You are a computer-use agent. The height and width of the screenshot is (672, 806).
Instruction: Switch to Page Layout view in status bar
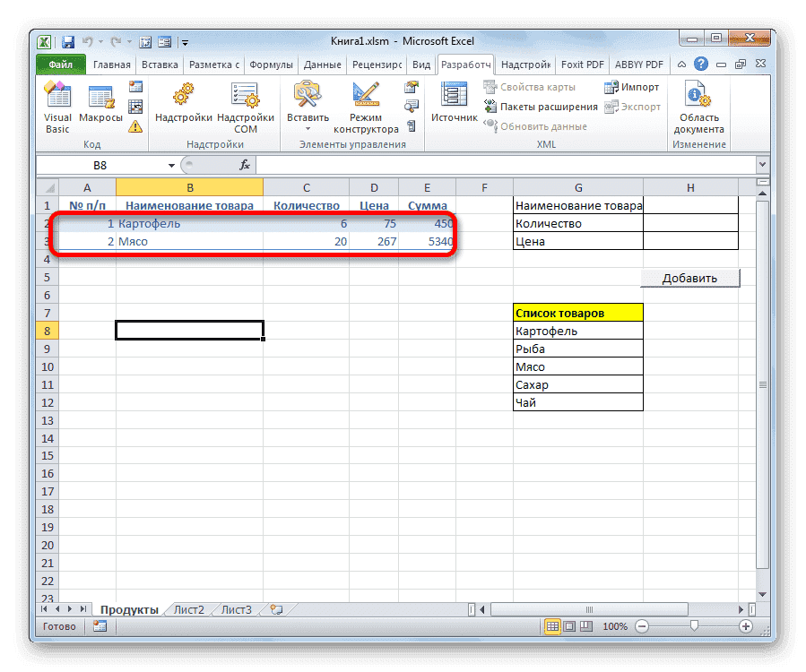[568, 626]
